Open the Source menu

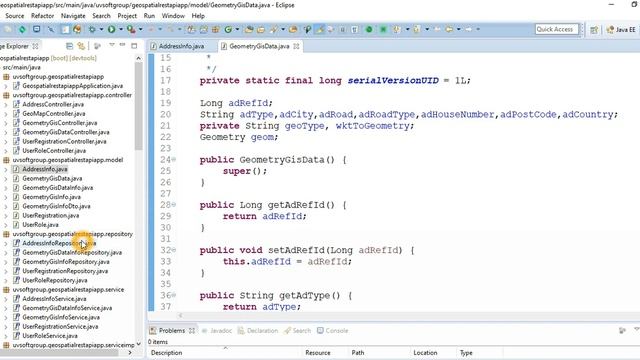click(15, 16)
